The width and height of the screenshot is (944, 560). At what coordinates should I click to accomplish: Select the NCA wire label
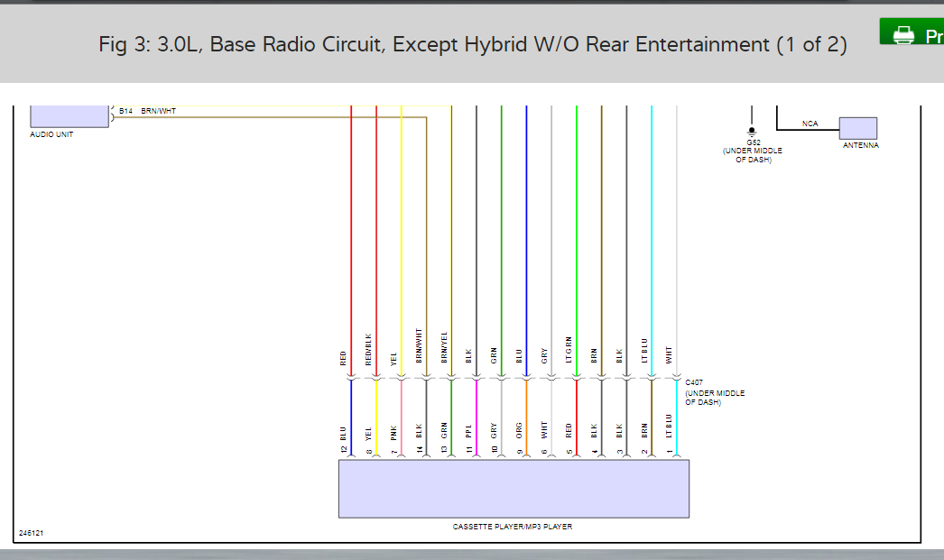(810, 124)
